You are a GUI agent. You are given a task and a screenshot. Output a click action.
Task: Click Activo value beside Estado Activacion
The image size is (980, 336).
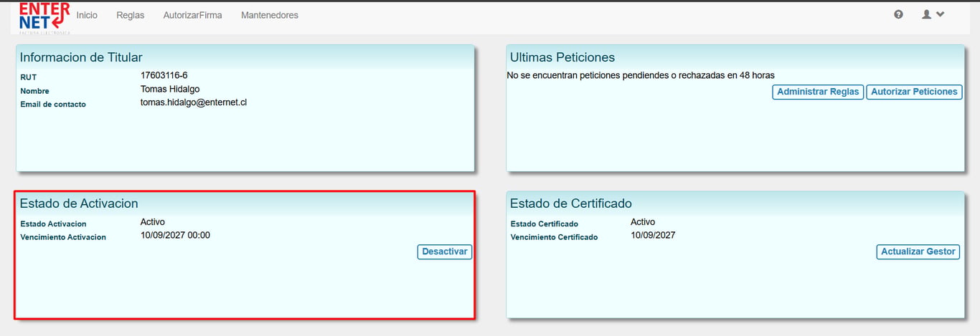pyautogui.click(x=153, y=222)
